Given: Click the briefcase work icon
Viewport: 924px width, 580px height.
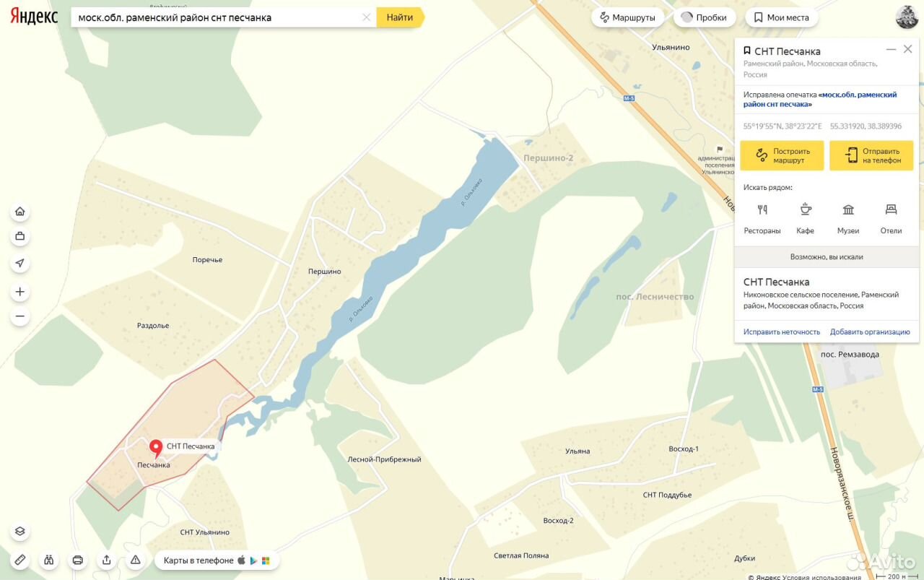Looking at the screenshot, I should point(20,236).
